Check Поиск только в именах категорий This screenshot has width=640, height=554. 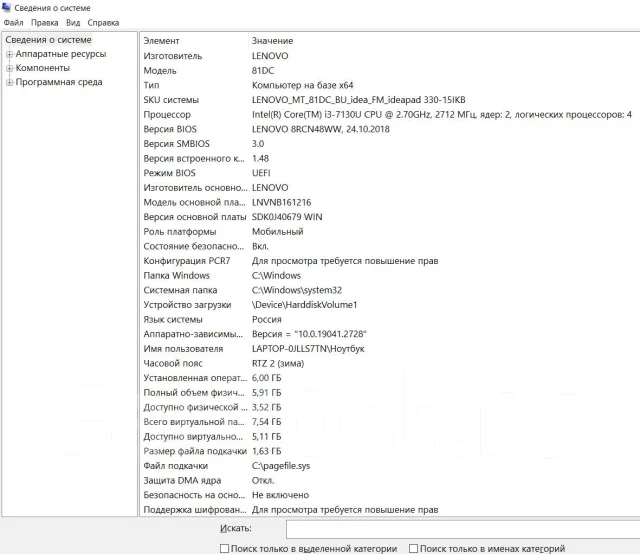413,548
